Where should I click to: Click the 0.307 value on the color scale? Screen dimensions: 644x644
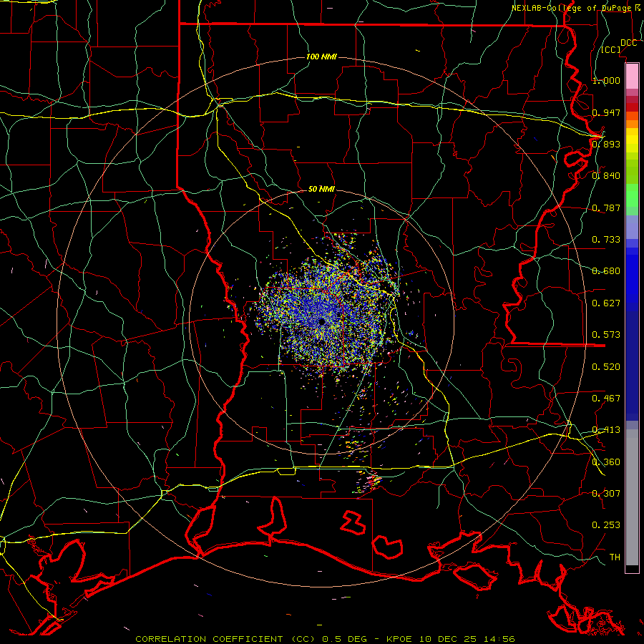(606, 493)
